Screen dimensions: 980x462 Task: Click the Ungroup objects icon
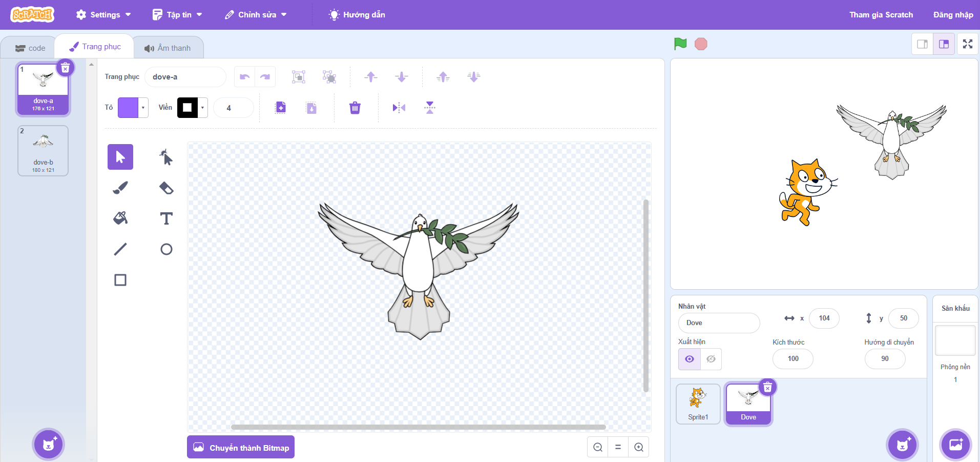[x=329, y=77]
